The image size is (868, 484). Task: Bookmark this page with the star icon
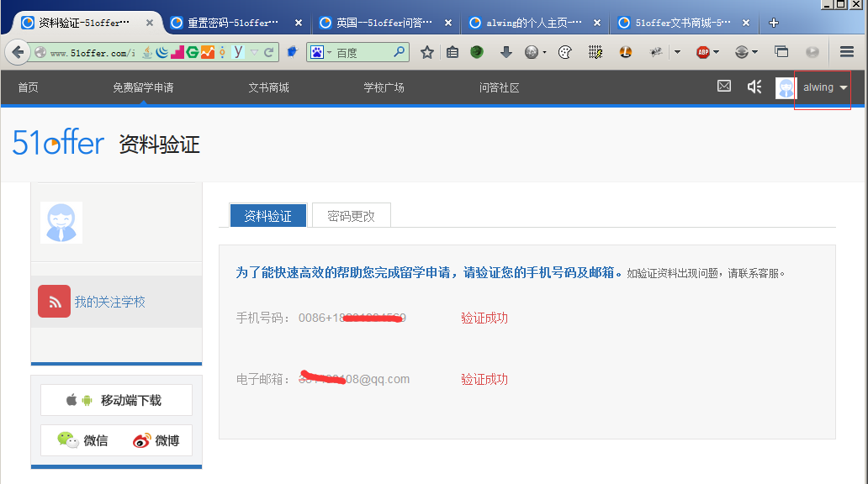click(x=426, y=52)
